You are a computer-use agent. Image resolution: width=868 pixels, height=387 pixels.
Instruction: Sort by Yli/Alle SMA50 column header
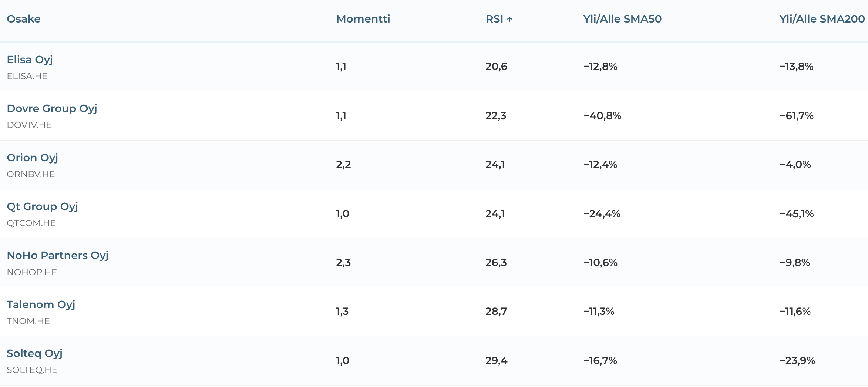(622, 19)
